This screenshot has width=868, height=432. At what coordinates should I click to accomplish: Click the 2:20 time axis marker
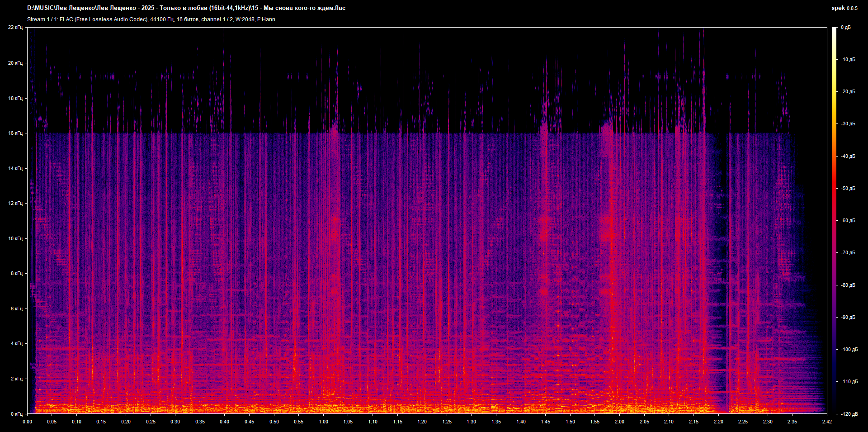tap(718, 422)
